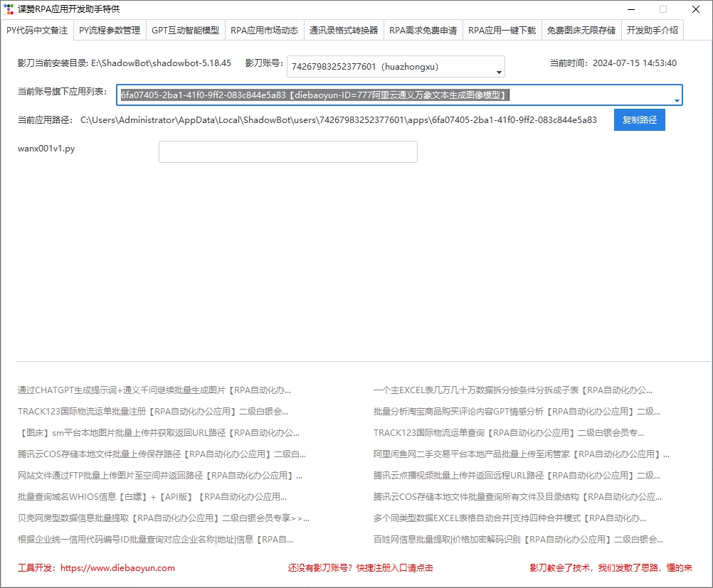Click the 快捷注册入口请点击 registration link

(360, 568)
